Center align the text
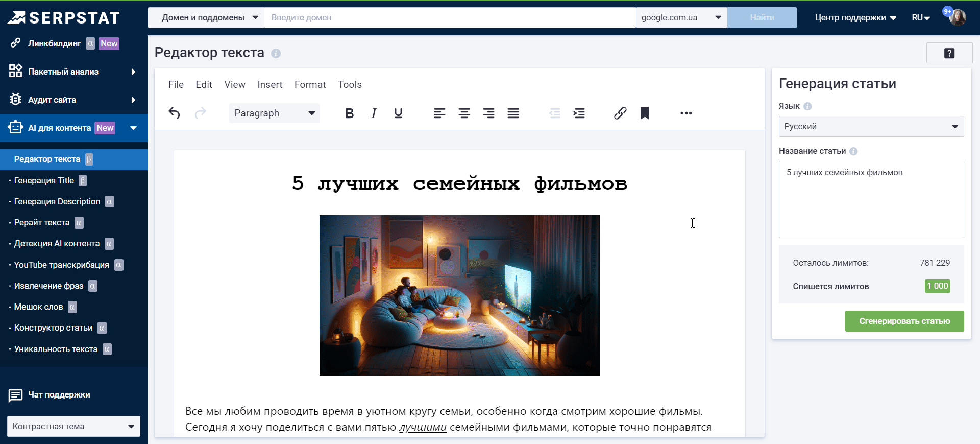 (x=464, y=113)
